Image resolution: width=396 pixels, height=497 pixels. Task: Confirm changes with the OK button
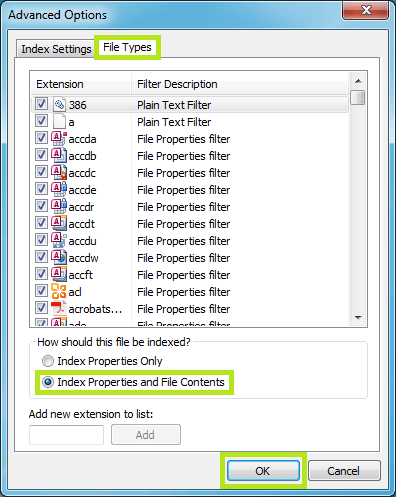click(x=263, y=471)
